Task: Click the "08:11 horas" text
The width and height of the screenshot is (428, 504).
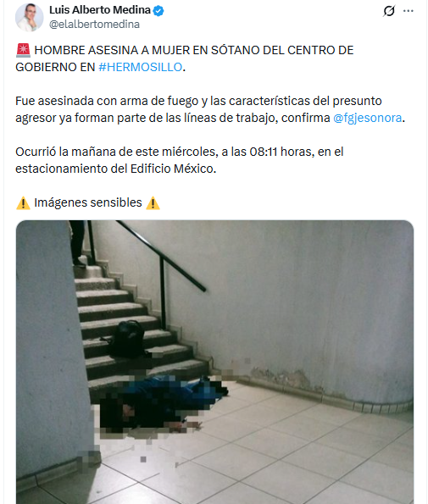Action: pos(282,152)
